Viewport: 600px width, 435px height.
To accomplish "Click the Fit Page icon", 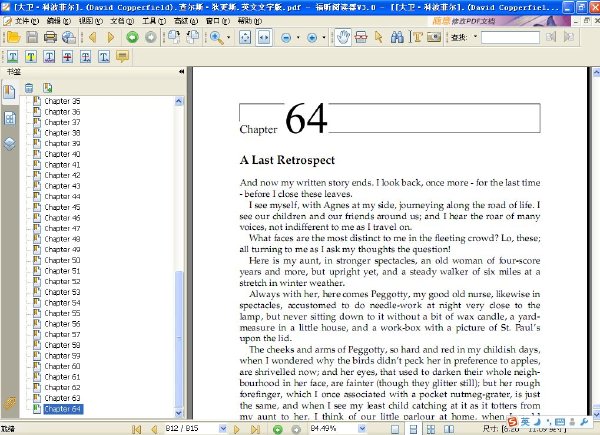I will click(245, 37).
